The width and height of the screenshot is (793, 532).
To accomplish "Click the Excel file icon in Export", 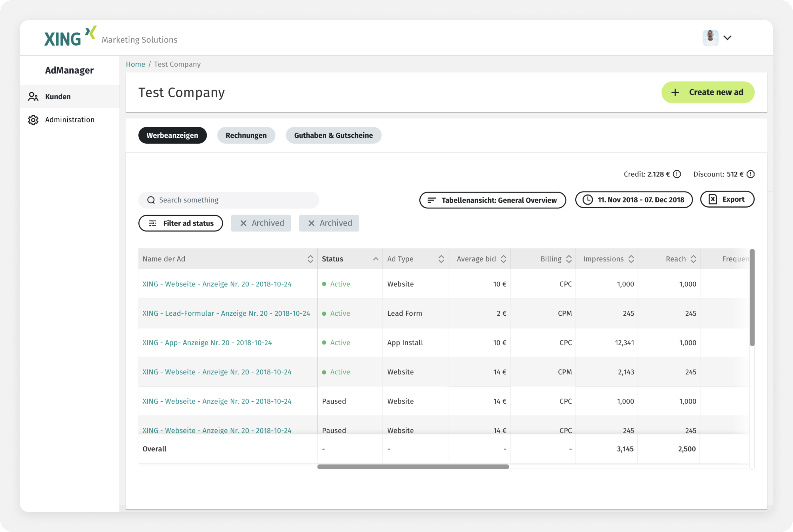I will [x=712, y=199].
